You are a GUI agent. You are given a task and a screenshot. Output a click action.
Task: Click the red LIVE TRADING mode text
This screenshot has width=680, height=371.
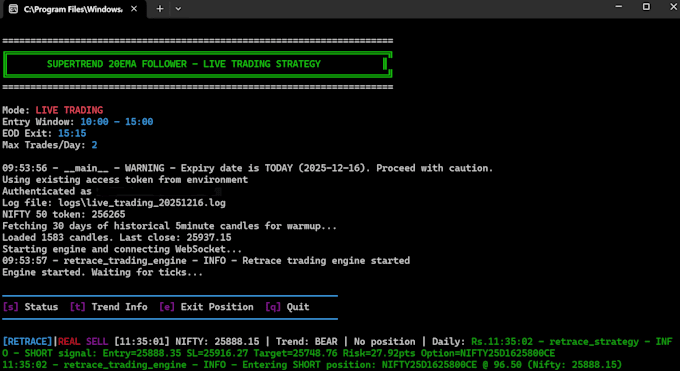69,110
